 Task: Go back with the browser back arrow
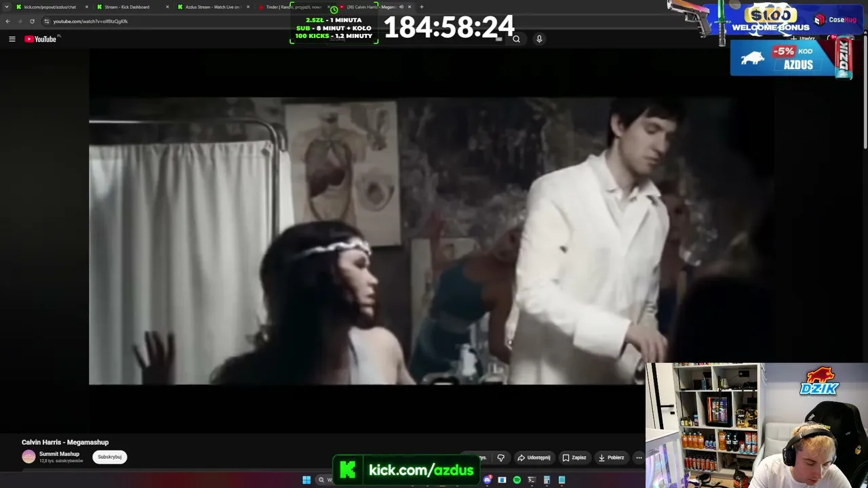[x=8, y=21]
